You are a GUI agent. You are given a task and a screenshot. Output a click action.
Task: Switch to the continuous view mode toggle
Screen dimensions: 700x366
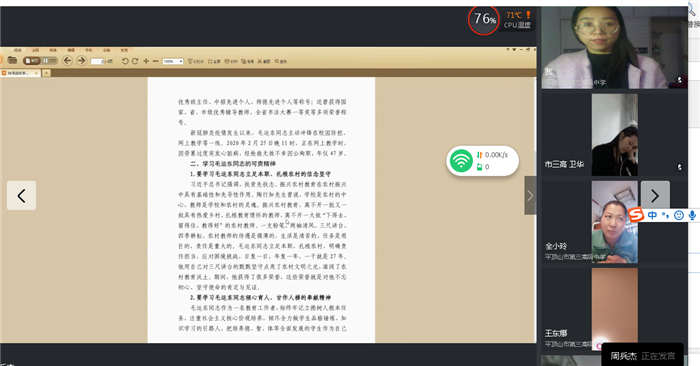coord(49,61)
